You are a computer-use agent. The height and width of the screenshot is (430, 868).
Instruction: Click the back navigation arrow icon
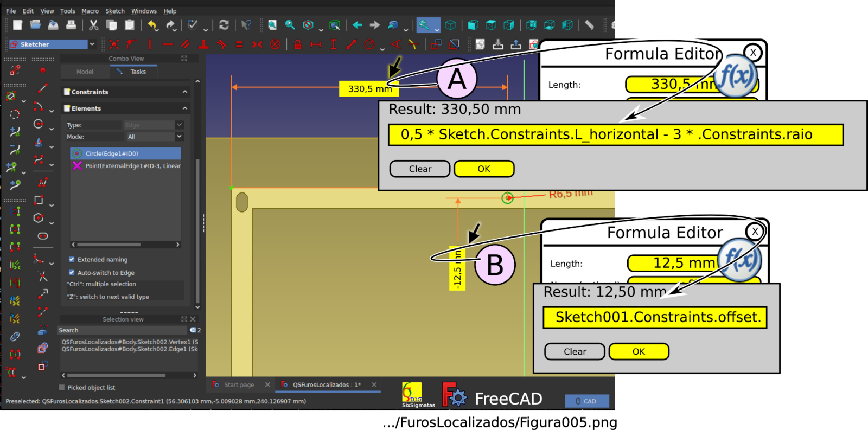click(357, 25)
